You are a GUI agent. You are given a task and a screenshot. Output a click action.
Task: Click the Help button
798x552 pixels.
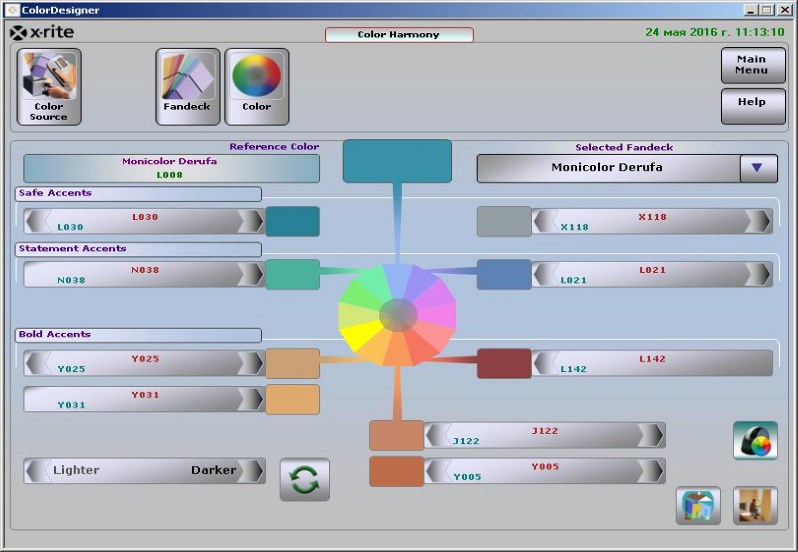(751, 105)
